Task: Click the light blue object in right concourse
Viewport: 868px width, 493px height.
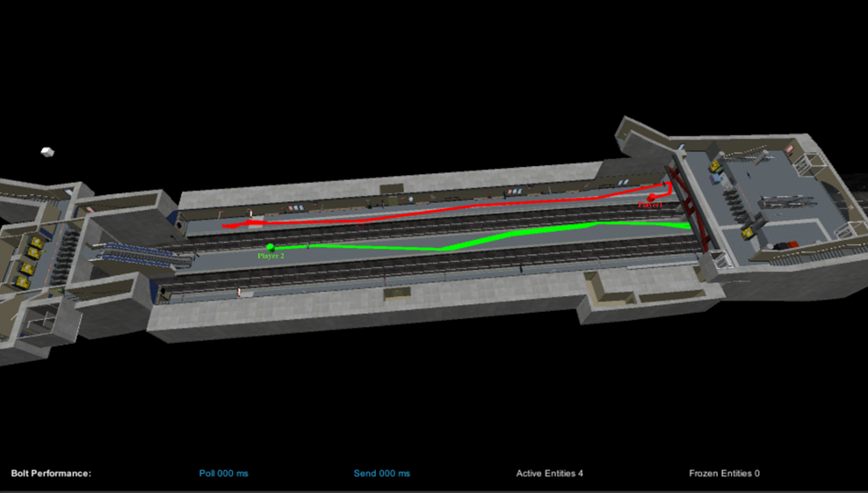Action: [718, 178]
